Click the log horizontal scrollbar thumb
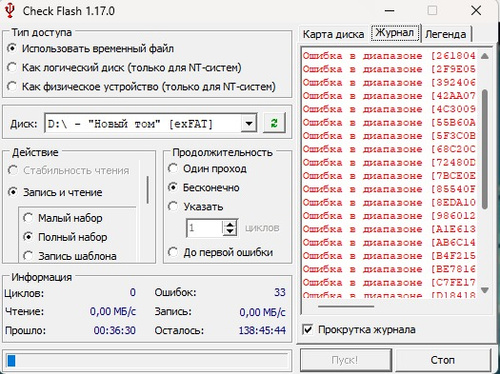The height and width of the screenshot is (374, 500). 346,306
